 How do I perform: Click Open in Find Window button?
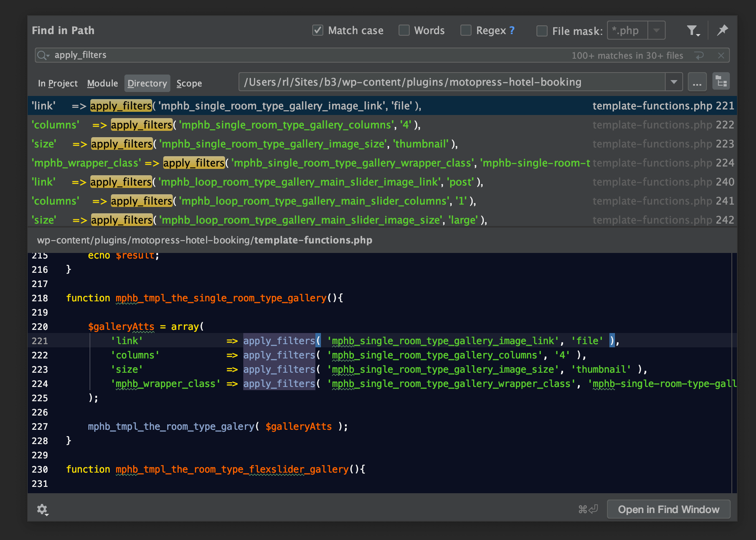point(668,509)
